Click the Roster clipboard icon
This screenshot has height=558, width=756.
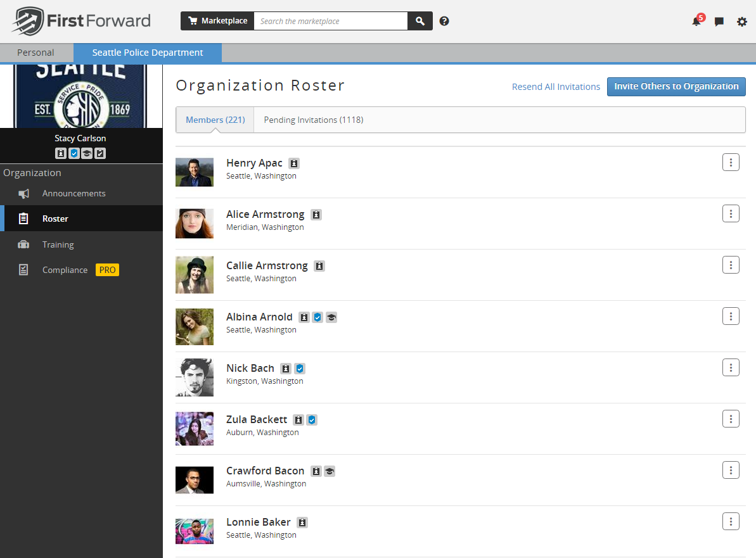23,219
